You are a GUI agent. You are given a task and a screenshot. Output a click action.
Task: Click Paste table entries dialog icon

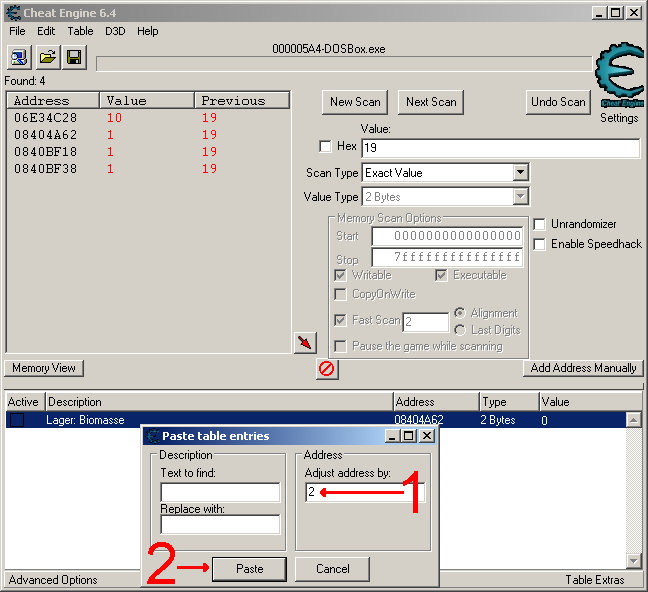point(153,436)
